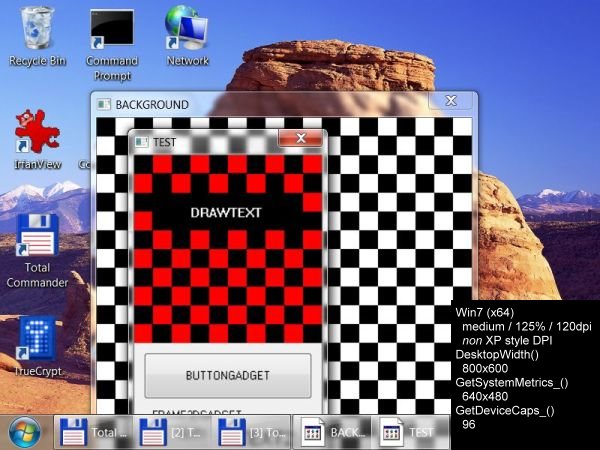The height and width of the screenshot is (450, 600).
Task: Open the Recycle Bin desktop icon
Action: (x=37, y=36)
